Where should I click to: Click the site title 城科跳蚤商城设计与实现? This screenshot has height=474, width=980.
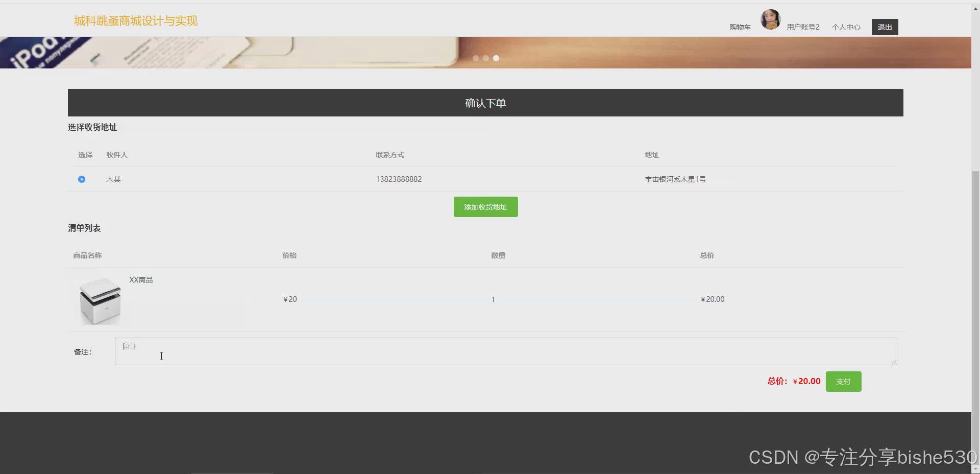[136, 21]
